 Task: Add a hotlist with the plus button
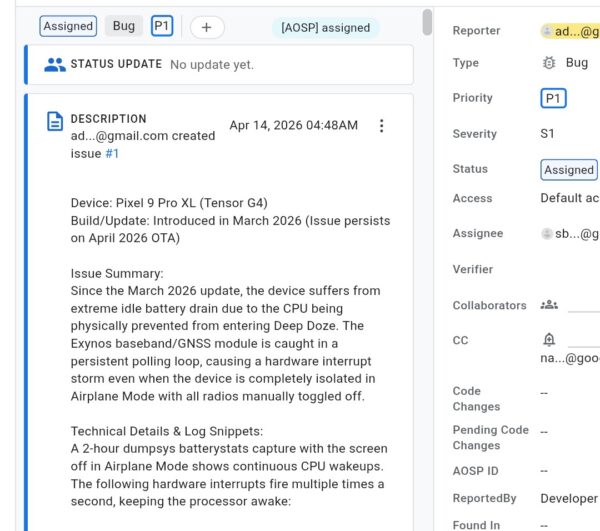coord(207,28)
